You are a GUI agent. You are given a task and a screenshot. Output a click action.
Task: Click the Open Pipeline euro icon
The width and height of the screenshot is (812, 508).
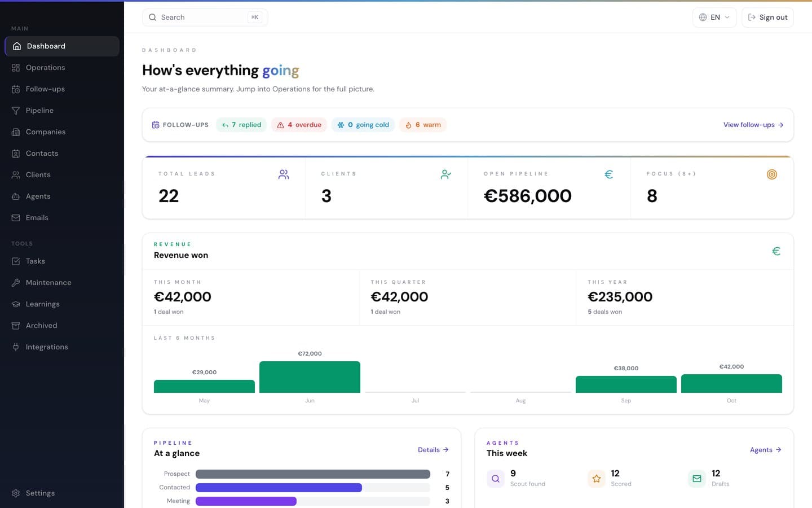point(609,174)
